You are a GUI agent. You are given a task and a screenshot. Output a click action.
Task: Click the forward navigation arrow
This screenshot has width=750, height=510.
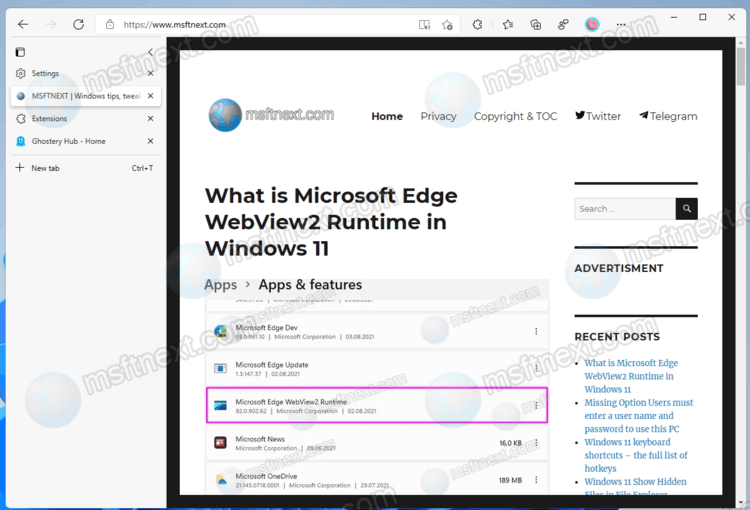(51, 24)
